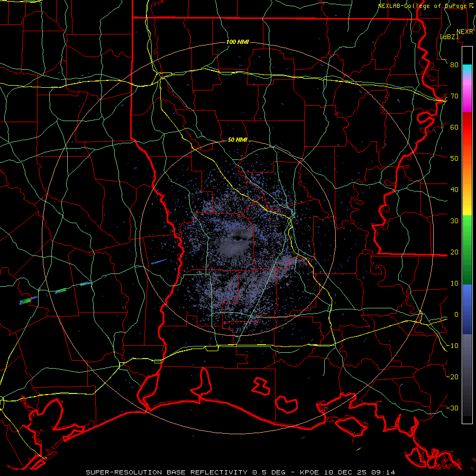Click the magenta-pink segment of color bar
Screen dimensions: 476x476
[467, 94]
